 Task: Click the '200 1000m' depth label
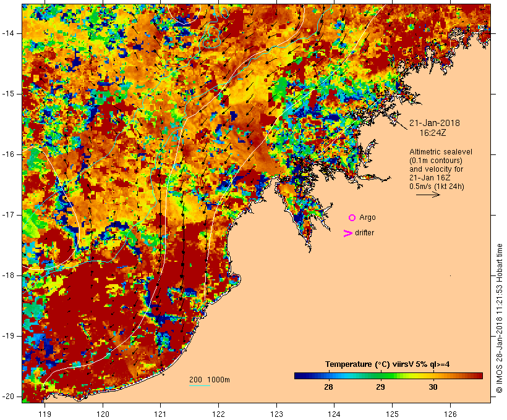pos(210,380)
